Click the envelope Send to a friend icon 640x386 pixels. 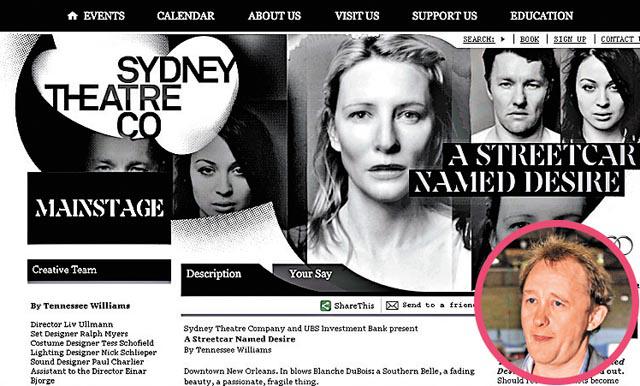point(392,305)
